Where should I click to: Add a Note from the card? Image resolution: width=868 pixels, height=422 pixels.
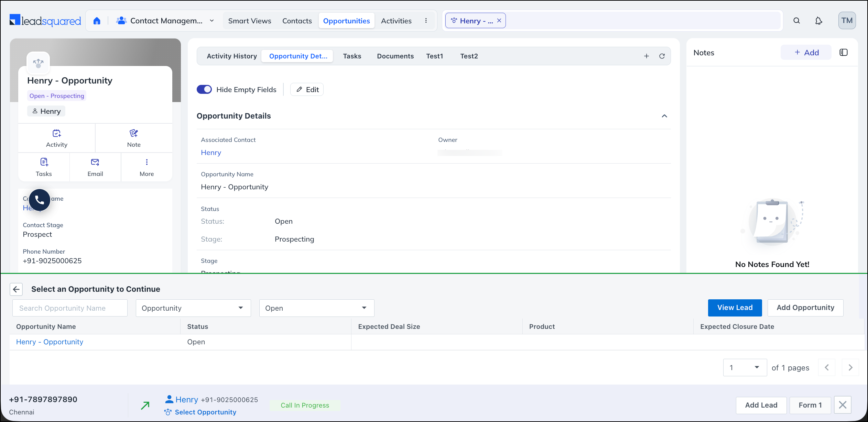coord(134,138)
